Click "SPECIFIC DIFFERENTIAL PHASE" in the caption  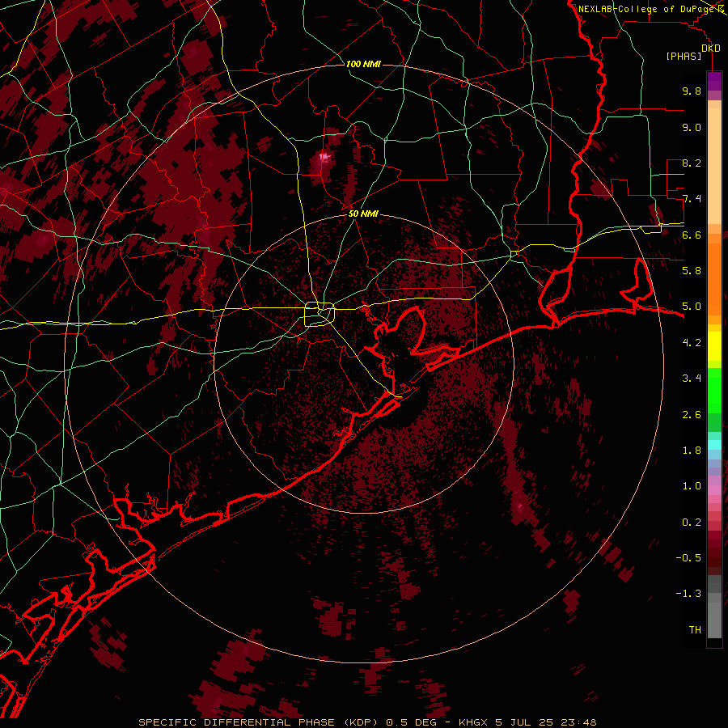236,722
